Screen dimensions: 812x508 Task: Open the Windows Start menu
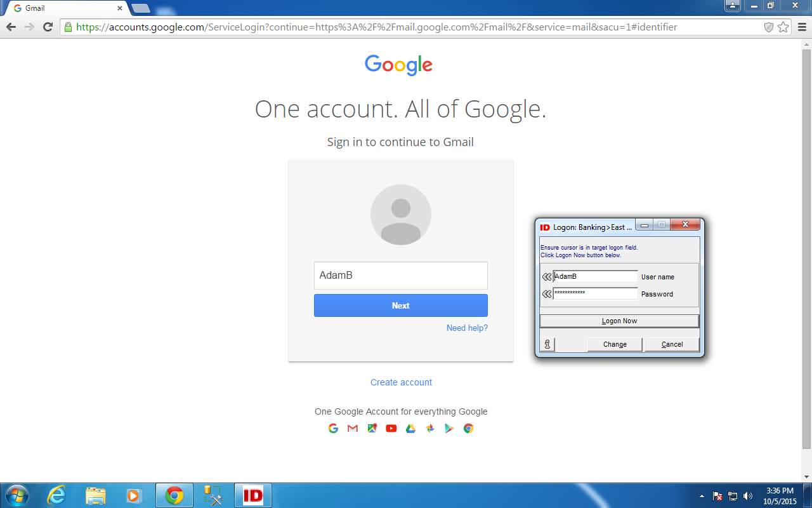[16, 495]
